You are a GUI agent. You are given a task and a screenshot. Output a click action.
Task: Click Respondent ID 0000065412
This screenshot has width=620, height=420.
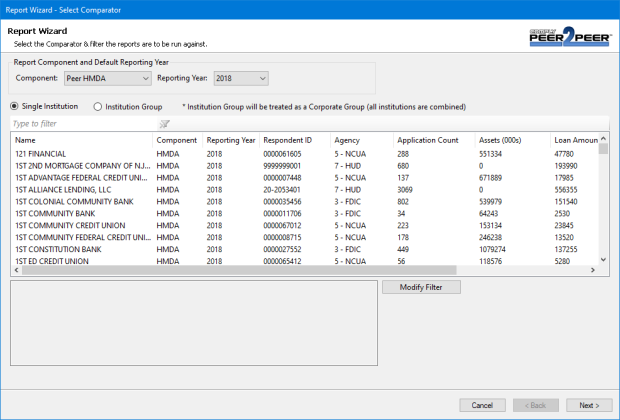[x=282, y=261]
